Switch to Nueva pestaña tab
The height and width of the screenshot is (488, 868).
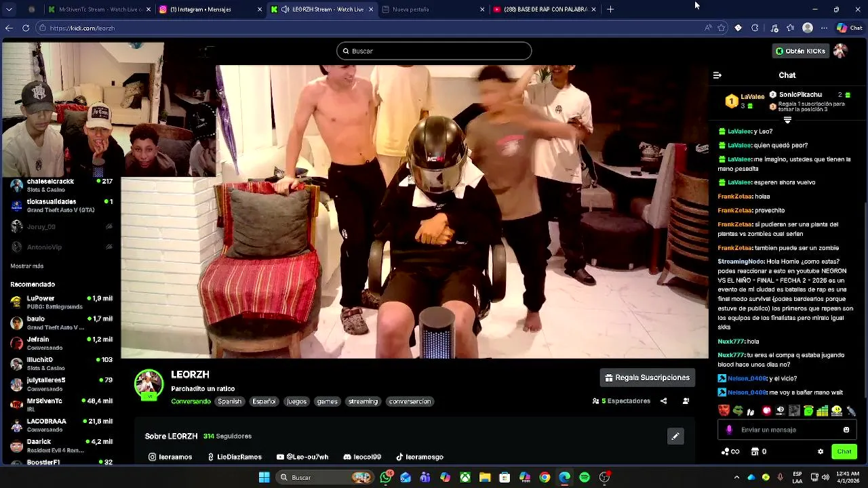(433, 9)
